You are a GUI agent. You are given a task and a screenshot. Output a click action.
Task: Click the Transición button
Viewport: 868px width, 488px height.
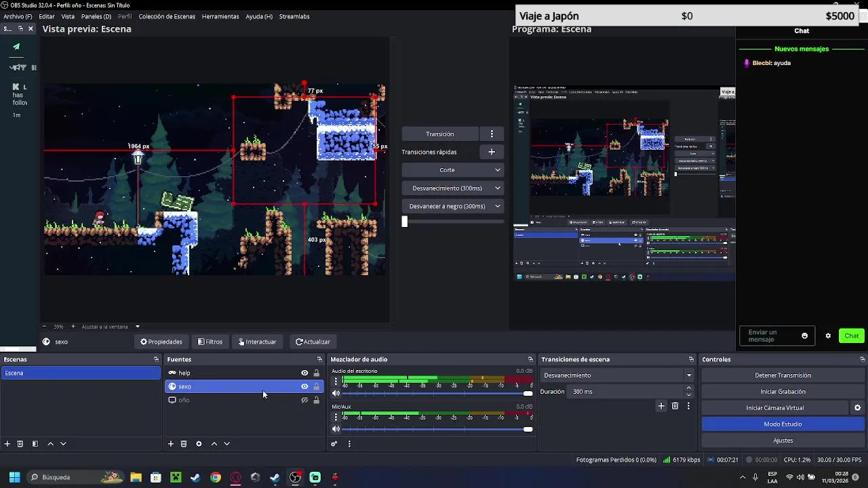pyautogui.click(x=440, y=134)
